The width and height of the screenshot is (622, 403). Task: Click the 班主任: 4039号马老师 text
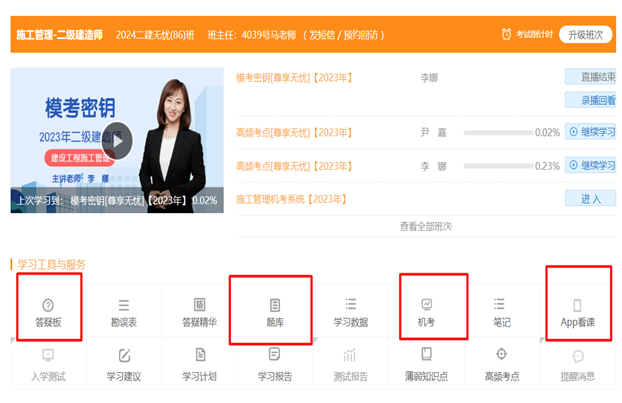point(252,35)
